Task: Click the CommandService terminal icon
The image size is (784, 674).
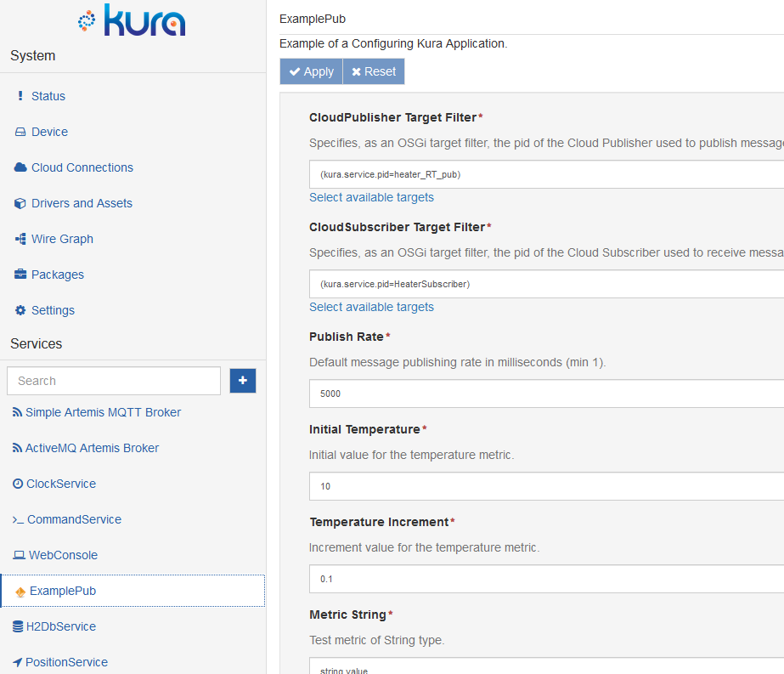Action: pos(18,520)
